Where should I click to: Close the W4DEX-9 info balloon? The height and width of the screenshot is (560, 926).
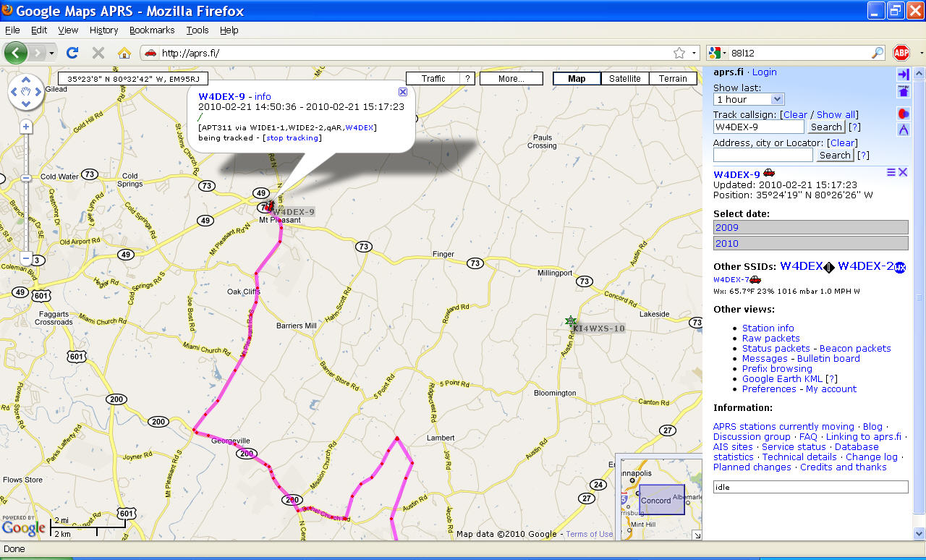(403, 92)
